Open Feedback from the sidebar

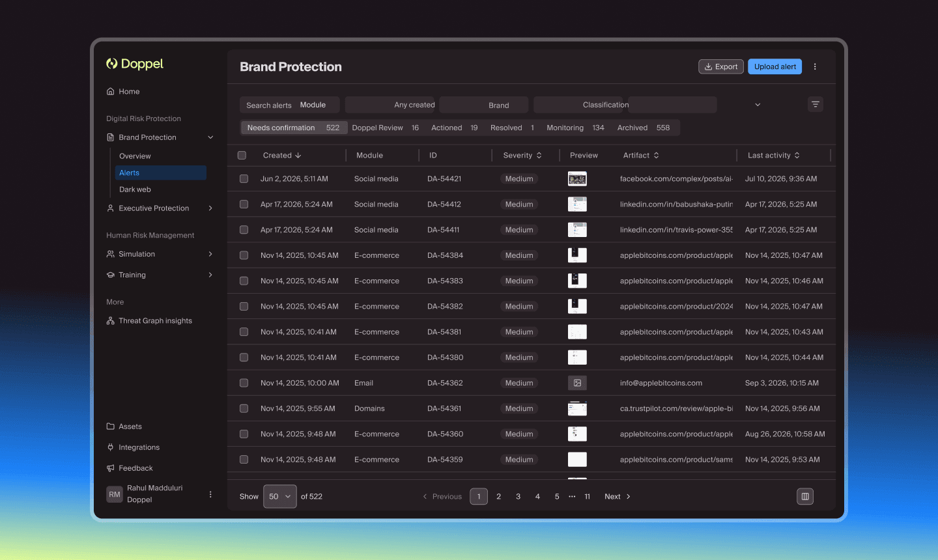click(130, 468)
